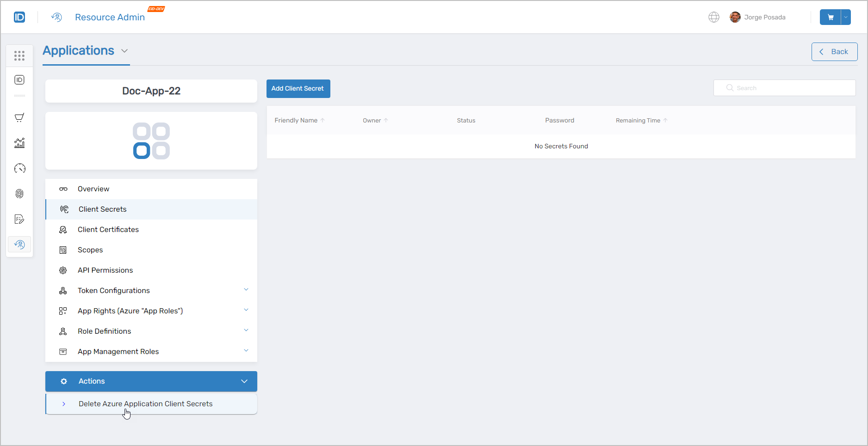Click inside the Search field
868x446 pixels.
(x=784, y=87)
